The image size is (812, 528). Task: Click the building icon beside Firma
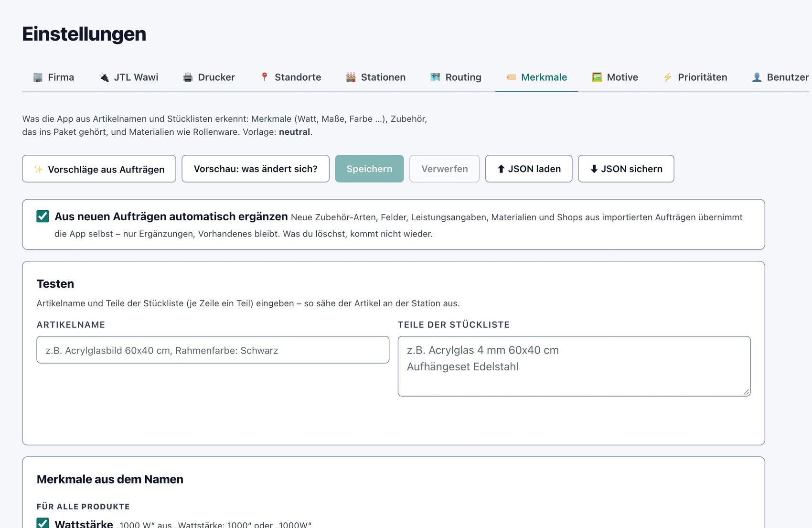coord(38,77)
